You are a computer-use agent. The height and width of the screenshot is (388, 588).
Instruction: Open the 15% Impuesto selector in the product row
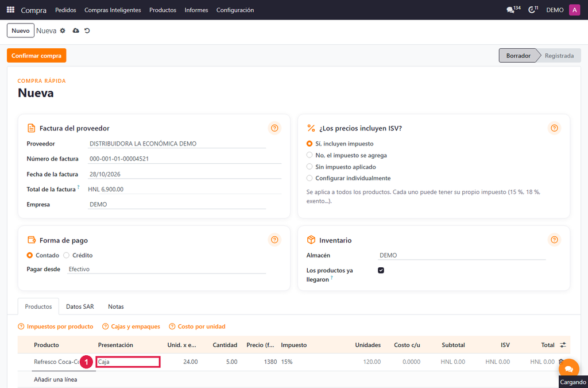point(287,362)
